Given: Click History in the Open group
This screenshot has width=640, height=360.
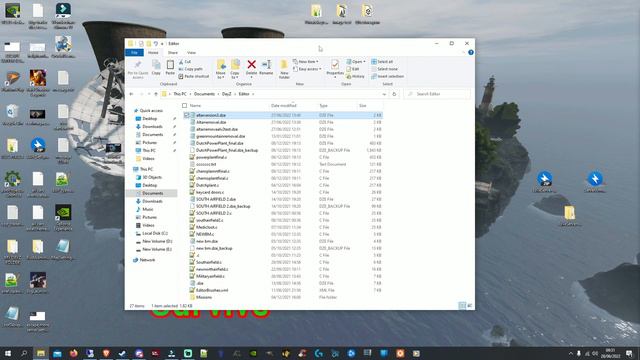Looking at the screenshot, I should (355, 76).
